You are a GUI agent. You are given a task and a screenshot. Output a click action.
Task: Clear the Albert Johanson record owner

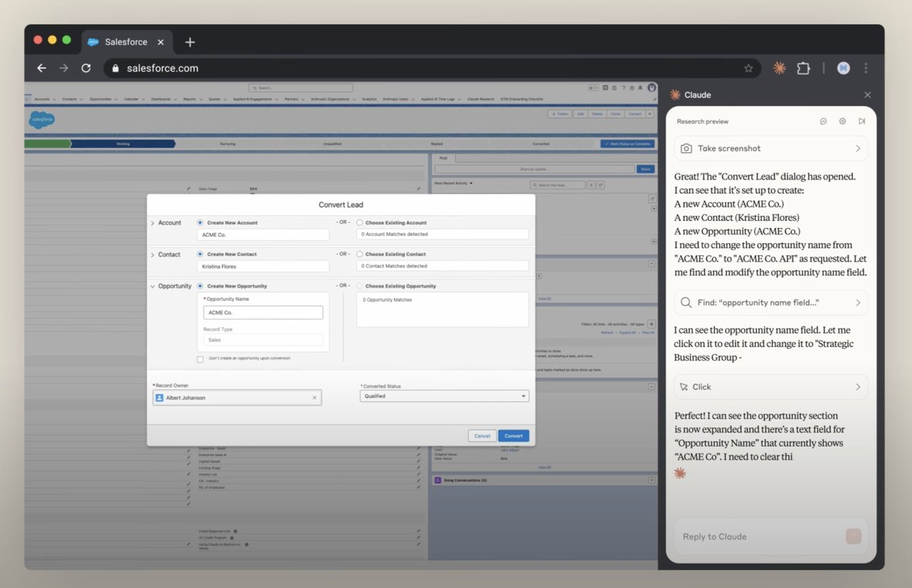[x=315, y=397]
